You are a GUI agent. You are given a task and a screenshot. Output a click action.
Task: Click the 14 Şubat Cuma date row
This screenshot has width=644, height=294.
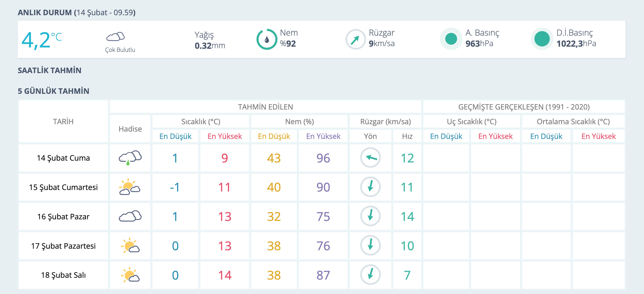(x=63, y=158)
